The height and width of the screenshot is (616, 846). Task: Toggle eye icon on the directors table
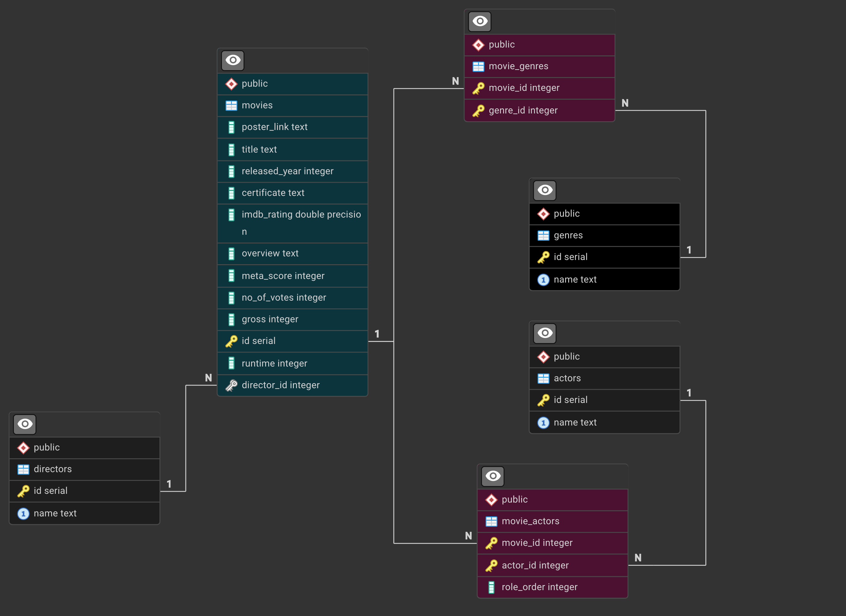[25, 424]
